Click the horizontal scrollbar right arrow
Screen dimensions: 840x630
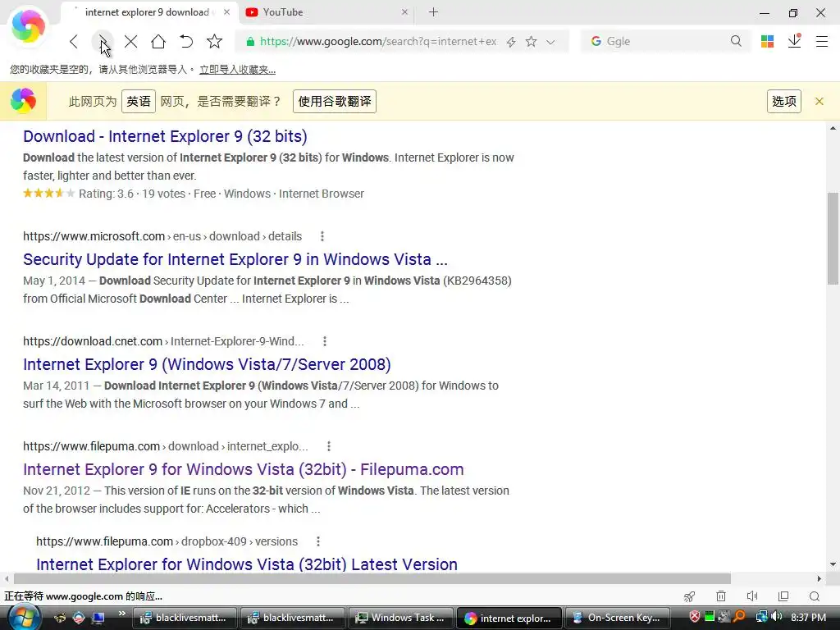click(x=819, y=578)
